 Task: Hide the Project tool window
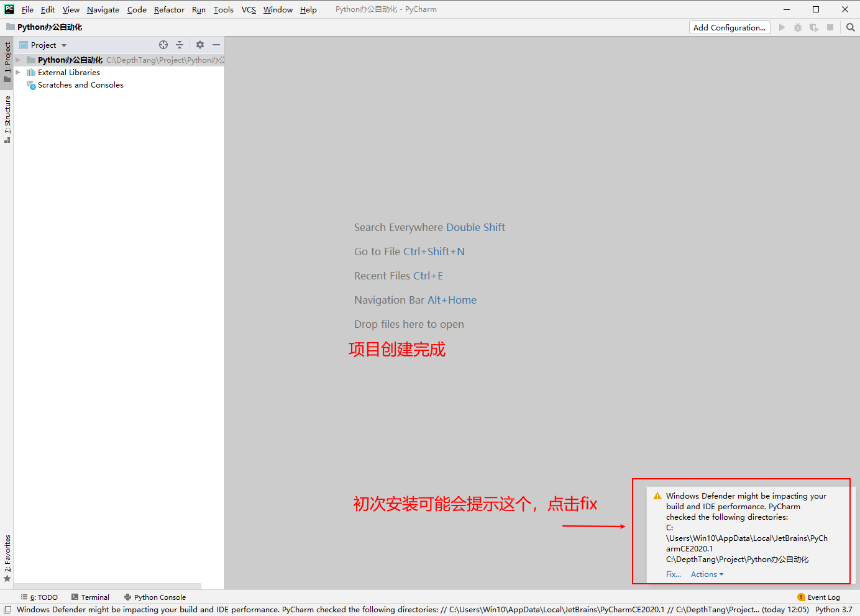[x=216, y=45]
